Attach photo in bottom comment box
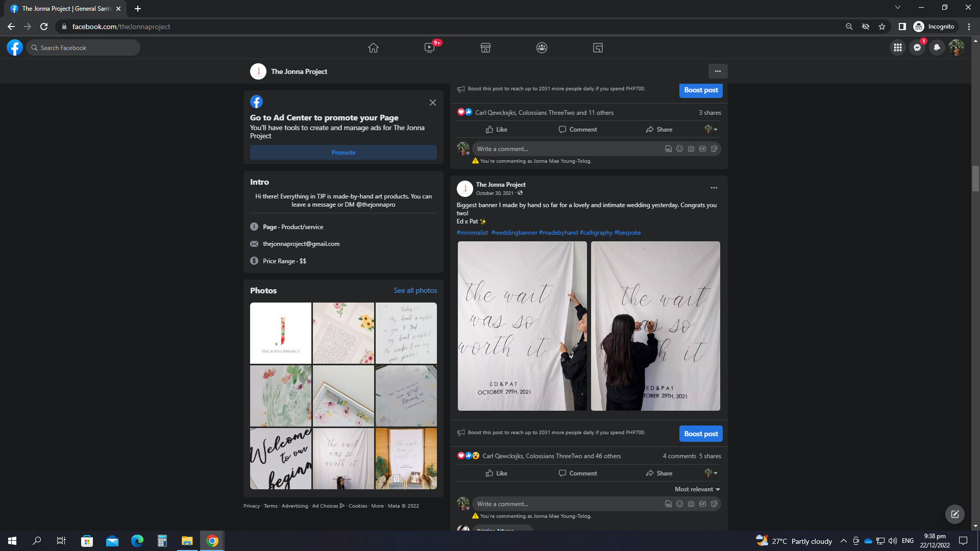This screenshot has height=551, width=980. (x=691, y=504)
